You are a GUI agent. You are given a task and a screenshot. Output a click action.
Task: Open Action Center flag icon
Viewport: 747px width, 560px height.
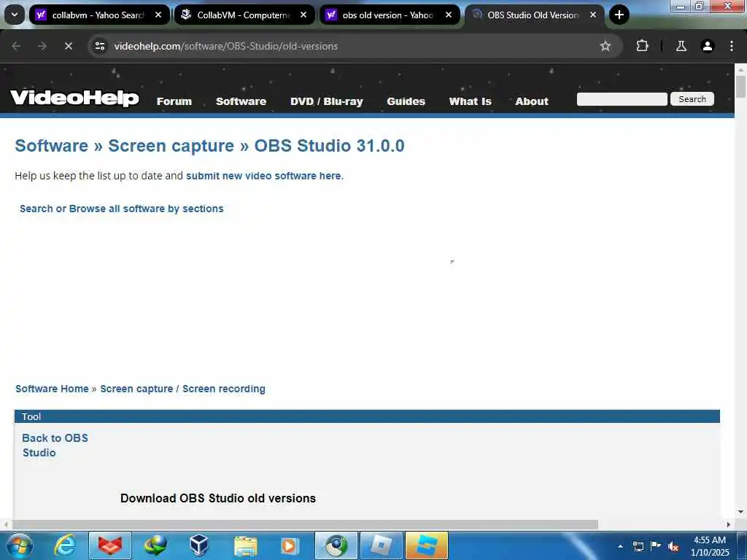(x=656, y=546)
